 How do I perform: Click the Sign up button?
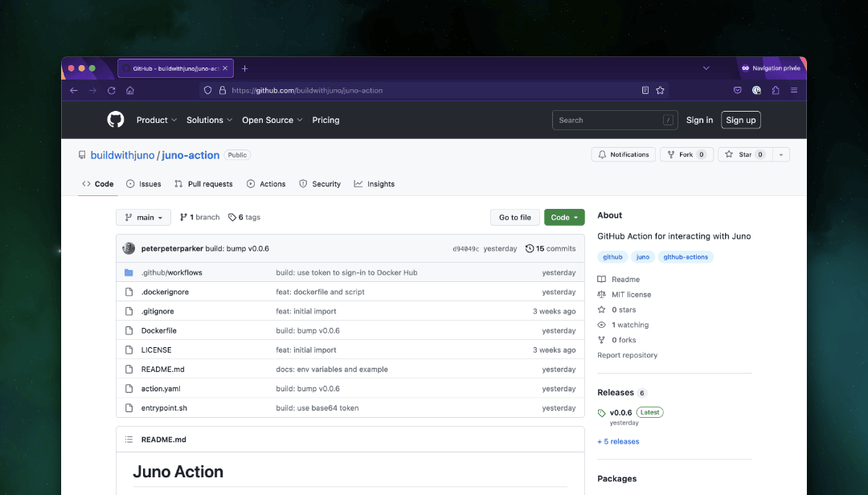click(740, 121)
